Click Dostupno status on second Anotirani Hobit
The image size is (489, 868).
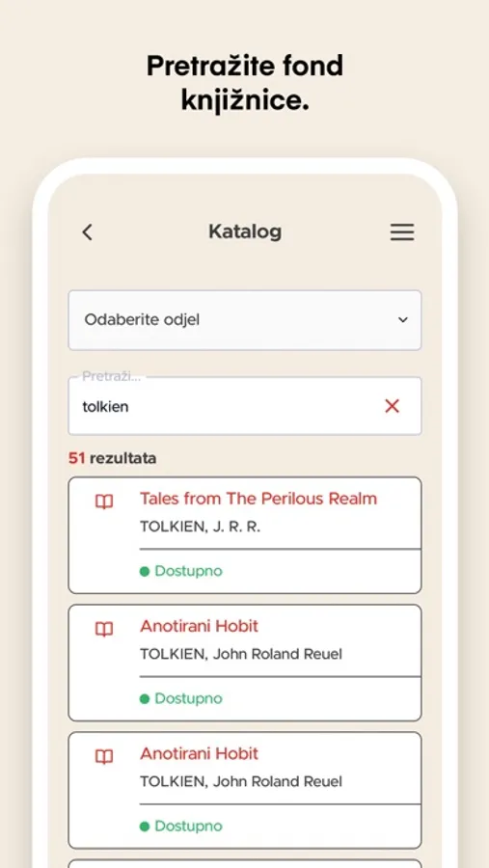(x=181, y=826)
